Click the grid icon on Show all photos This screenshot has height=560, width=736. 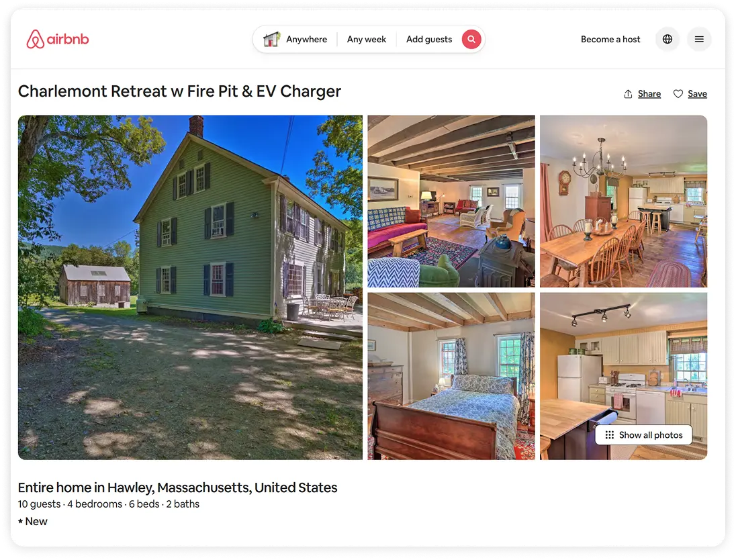609,434
